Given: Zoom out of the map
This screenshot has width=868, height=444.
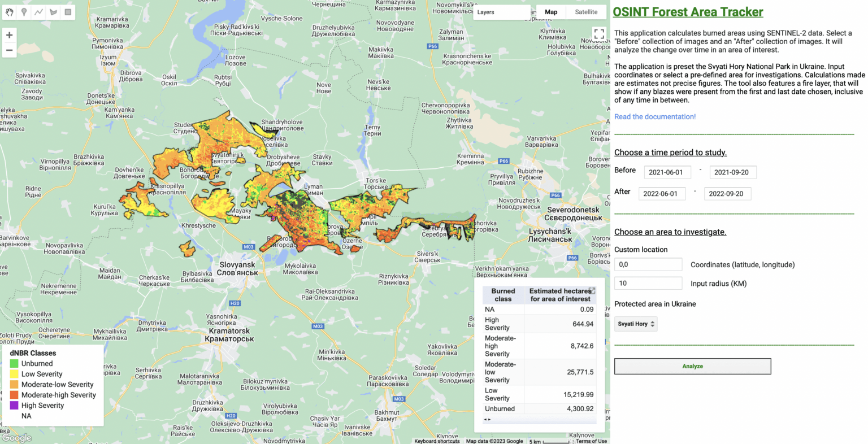Looking at the screenshot, I should [10, 50].
